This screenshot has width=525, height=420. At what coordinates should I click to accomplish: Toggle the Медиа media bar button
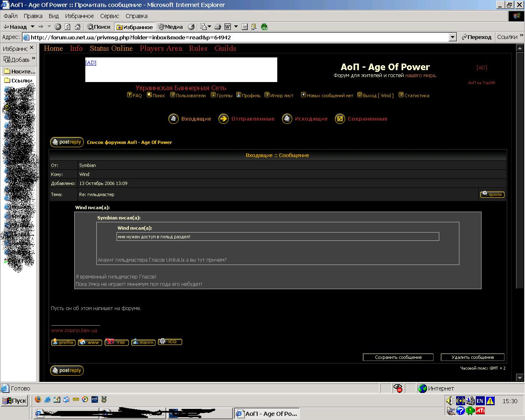pos(171,27)
